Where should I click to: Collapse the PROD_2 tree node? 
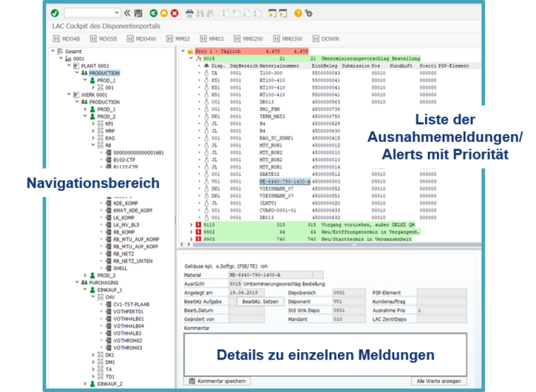(84, 117)
